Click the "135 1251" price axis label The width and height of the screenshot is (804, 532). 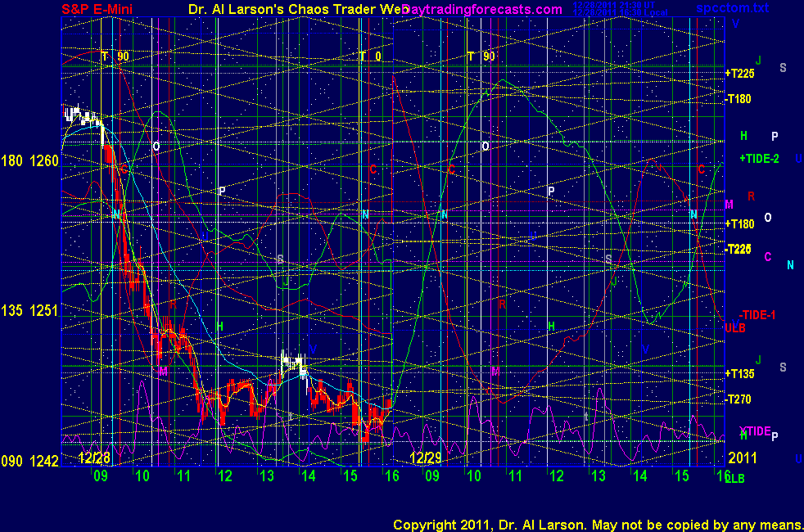click(x=29, y=310)
